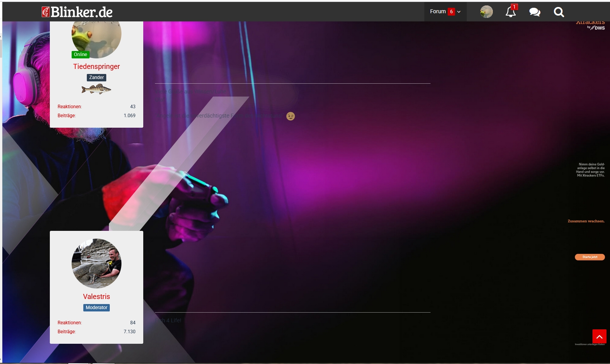Click the Zander rank badge
The height and width of the screenshot is (364, 610).
(x=97, y=77)
